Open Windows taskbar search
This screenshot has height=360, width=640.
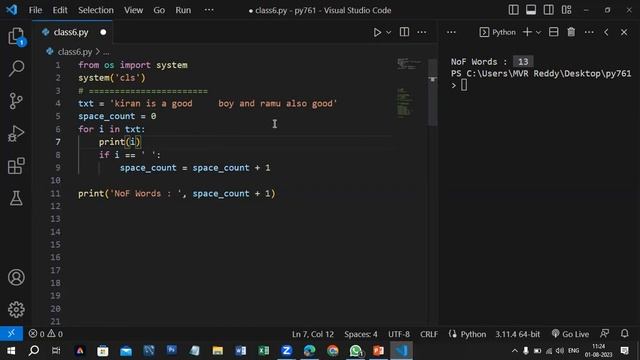click(34, 351)
